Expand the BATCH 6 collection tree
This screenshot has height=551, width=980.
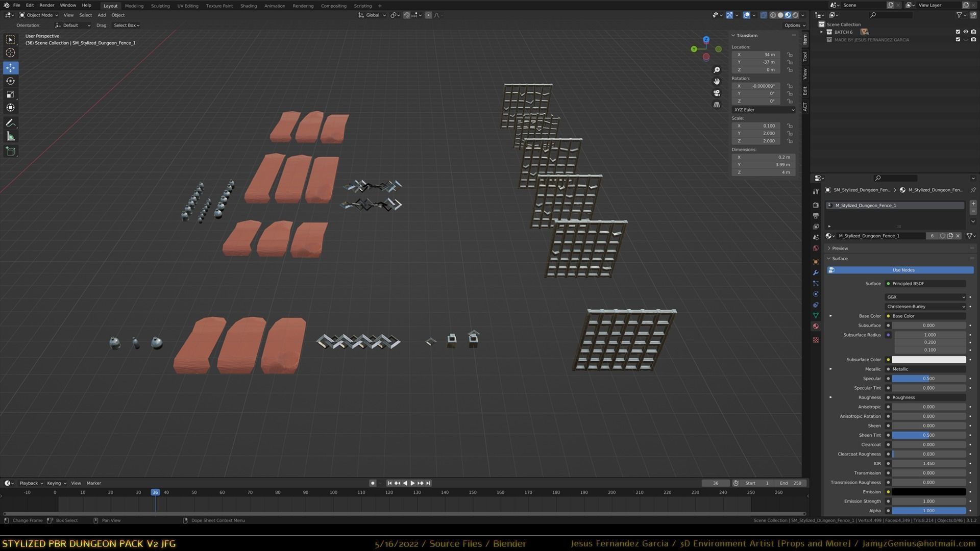(822, 32)
